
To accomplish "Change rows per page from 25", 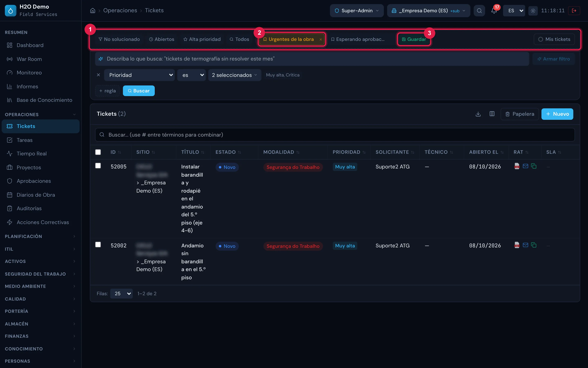I will (x=121, y=294).
